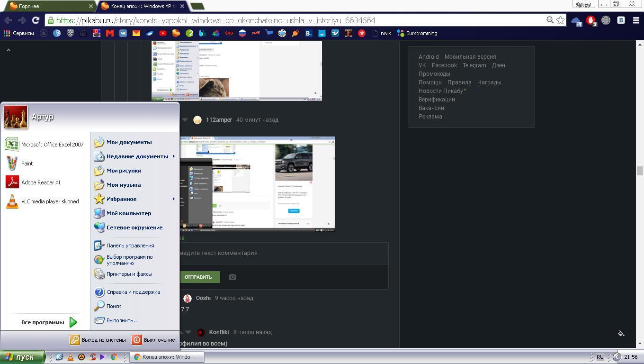Click the red hand ad-blocker extension icon
644x364 pixels.
tap(590, 20)
